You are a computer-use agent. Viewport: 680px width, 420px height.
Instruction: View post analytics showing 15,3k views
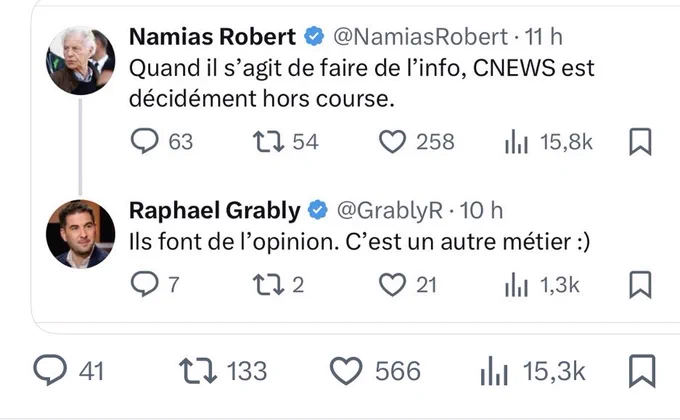[x=494, y=371]
